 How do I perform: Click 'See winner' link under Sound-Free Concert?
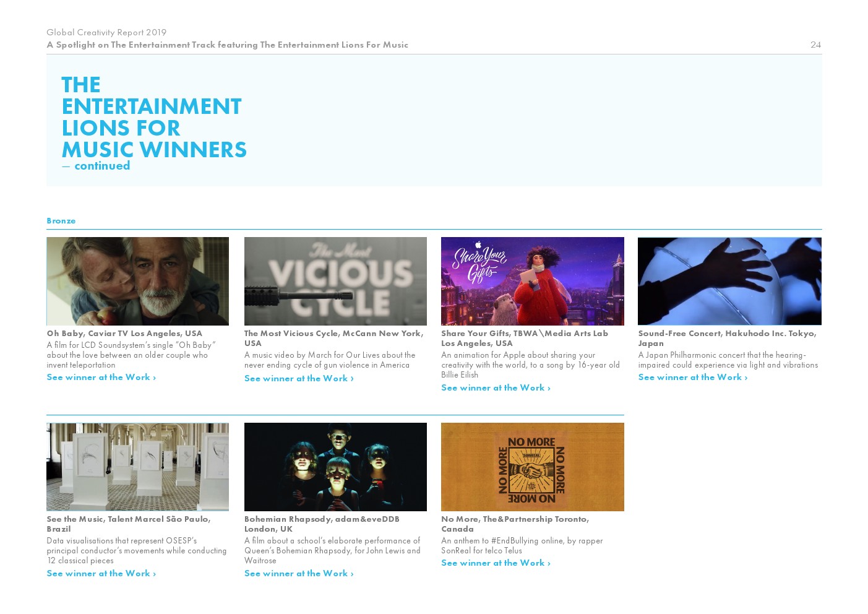tap(692, 377)
